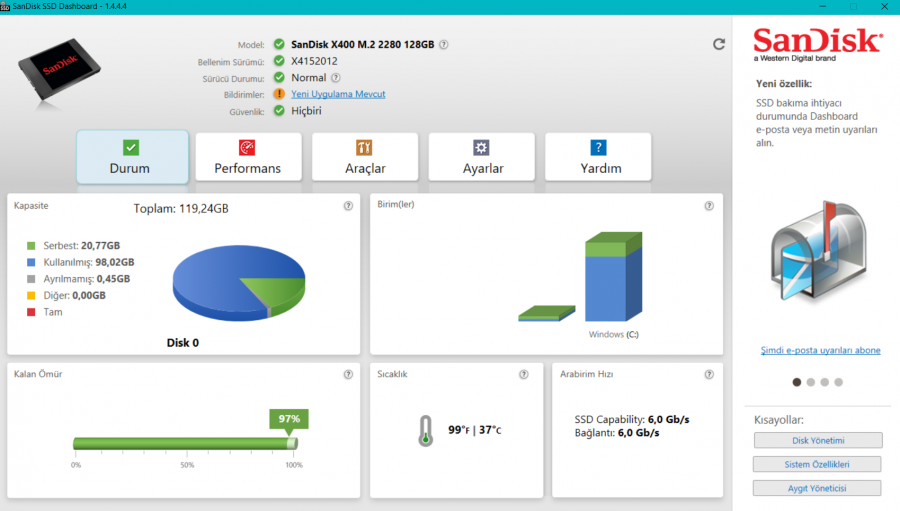
Task: Click red Tam legend swatch
Action: tap(31, 312)
